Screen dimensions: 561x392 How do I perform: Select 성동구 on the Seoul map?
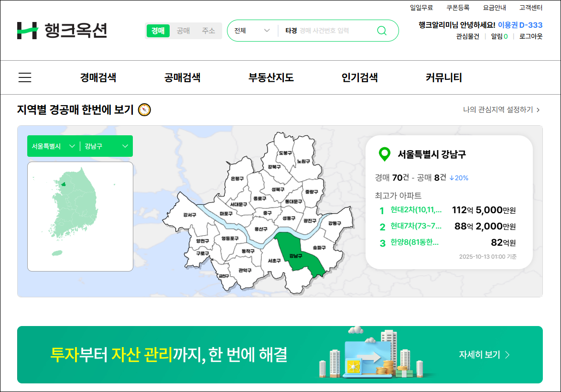(289, 218)
